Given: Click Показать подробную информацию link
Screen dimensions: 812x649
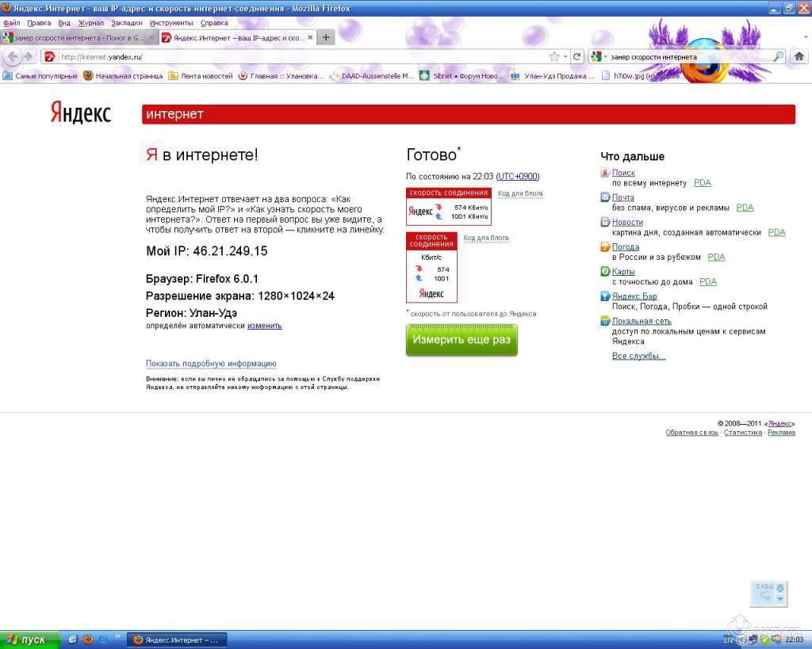Looking at the screenshot, I should tap(211, 363).
